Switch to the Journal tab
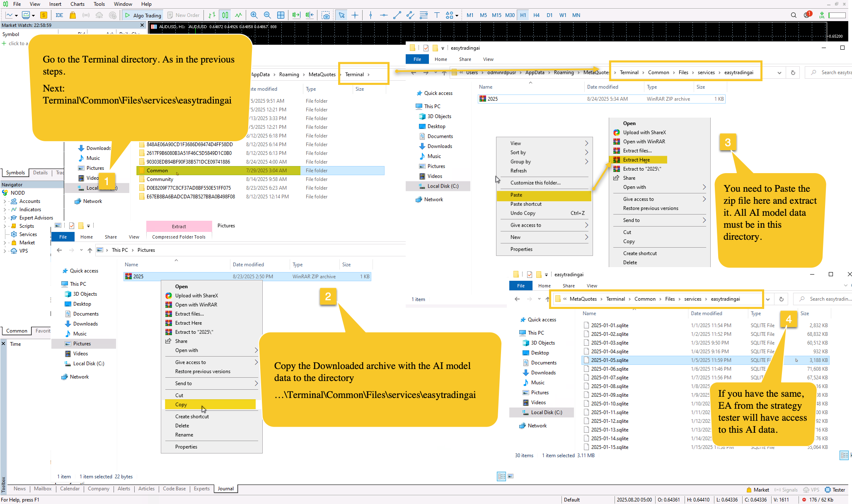The height and width of the screenshot is (504, 852). 225,489
